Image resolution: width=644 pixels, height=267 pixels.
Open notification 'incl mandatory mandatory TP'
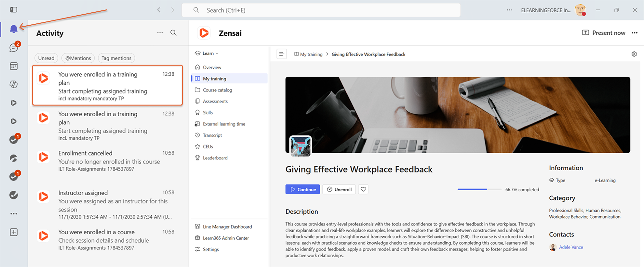(107, 85)
